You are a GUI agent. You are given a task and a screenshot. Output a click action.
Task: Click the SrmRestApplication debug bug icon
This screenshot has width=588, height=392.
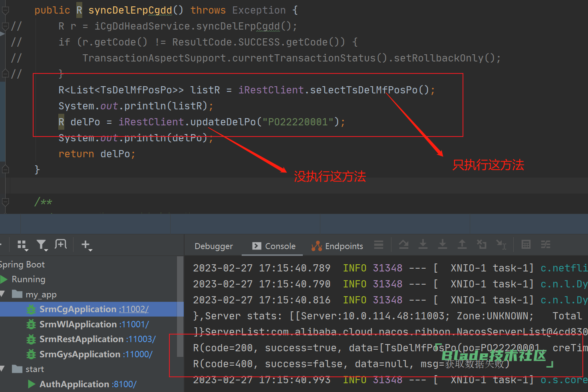click(x=31, y=339)
